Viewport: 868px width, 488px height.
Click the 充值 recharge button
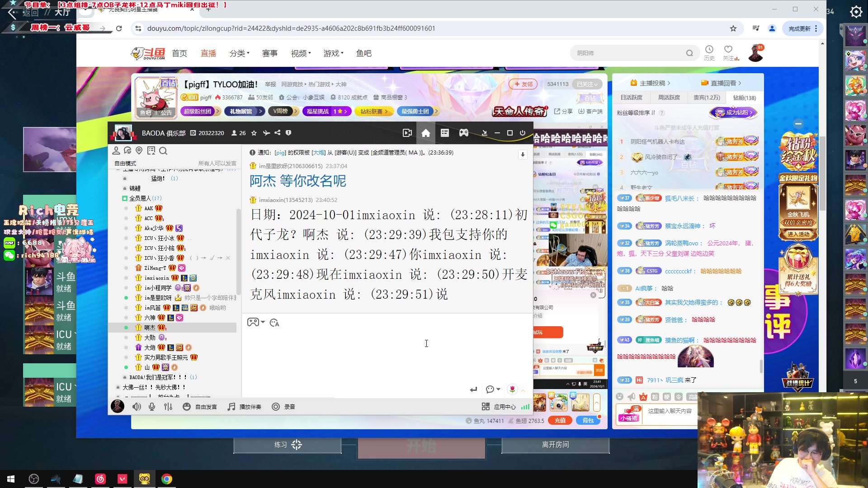pyautogui.click(x=560, y=420)
